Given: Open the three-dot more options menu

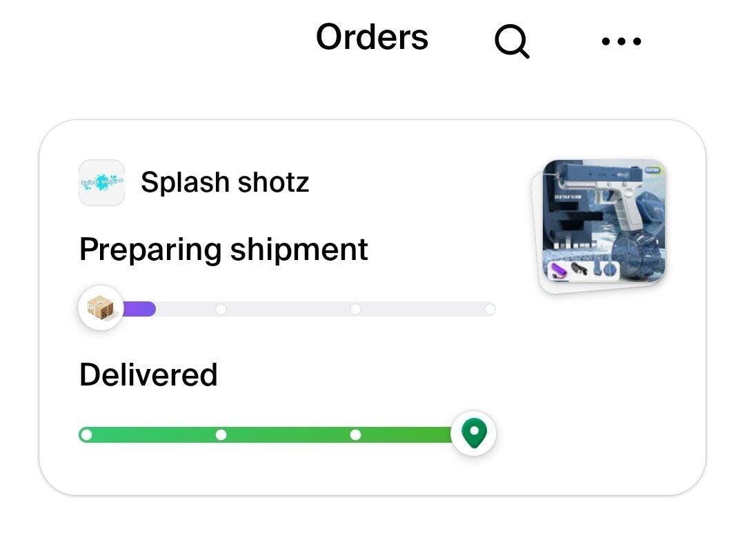Looking at the screenshot, I should (621, 41).
